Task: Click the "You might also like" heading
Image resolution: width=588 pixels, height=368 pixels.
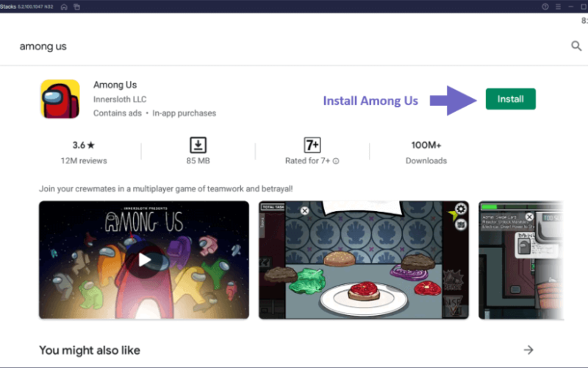Action: [x=90, y=350]
